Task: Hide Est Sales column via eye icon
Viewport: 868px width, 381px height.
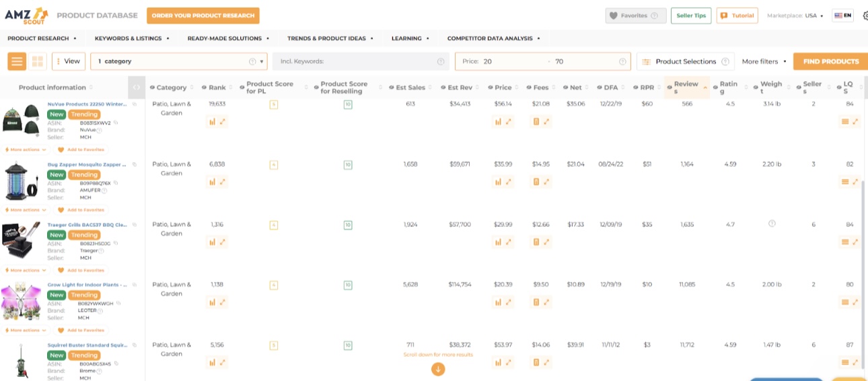Action: [391, 88]
